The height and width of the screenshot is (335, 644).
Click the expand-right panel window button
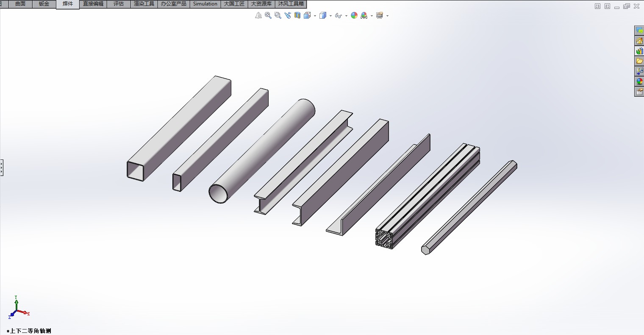pos(607,6)
